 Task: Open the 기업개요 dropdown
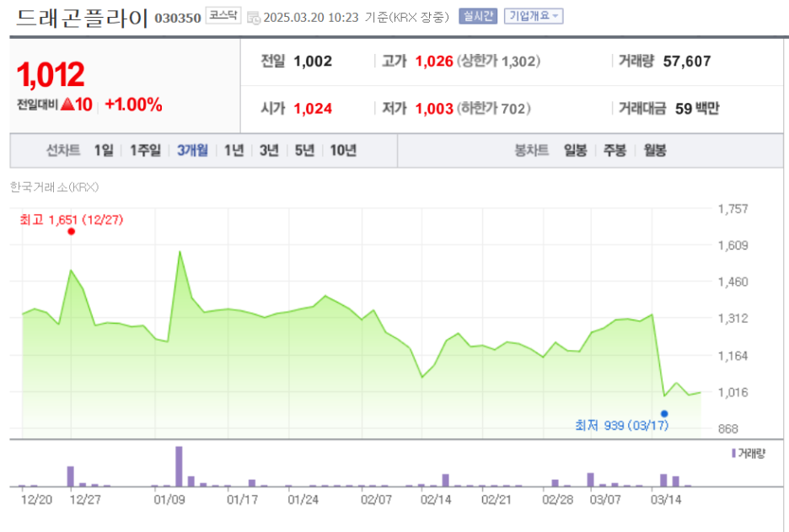(x=534, y=16)
